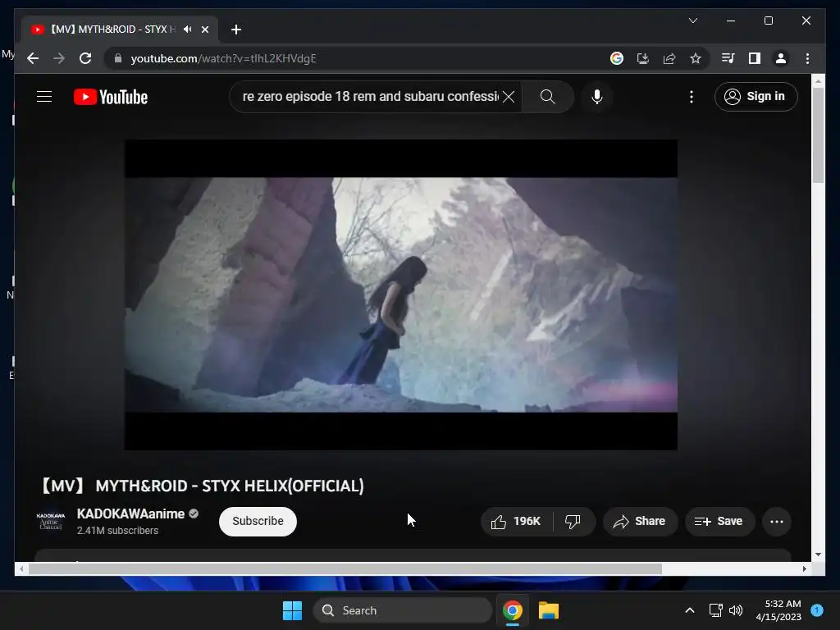Click the vertical page scrollbar thumb
This screenshot has height=630, width=840.
[x=818, y=135]
